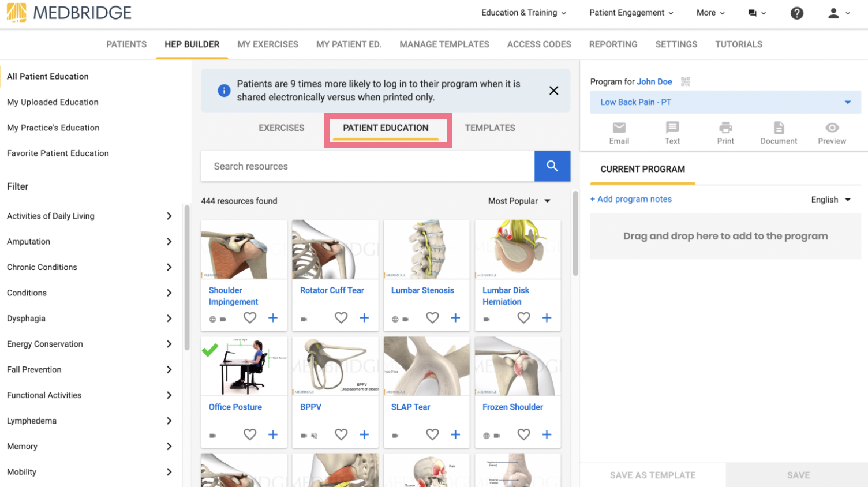
Task: Click the filter sidebar scrollbar
Action: coord(186,278)
